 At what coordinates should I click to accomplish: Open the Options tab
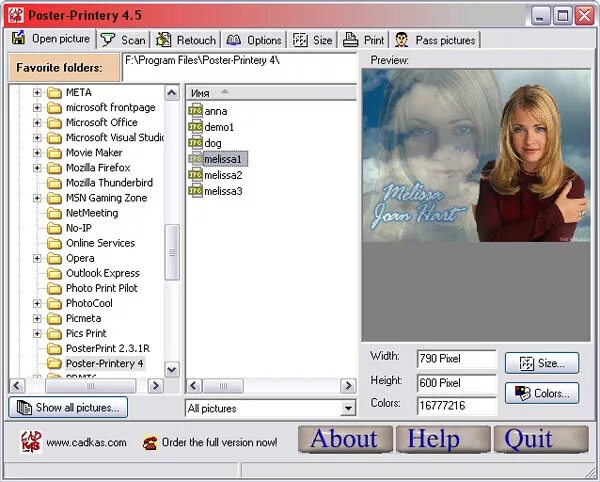254,40
